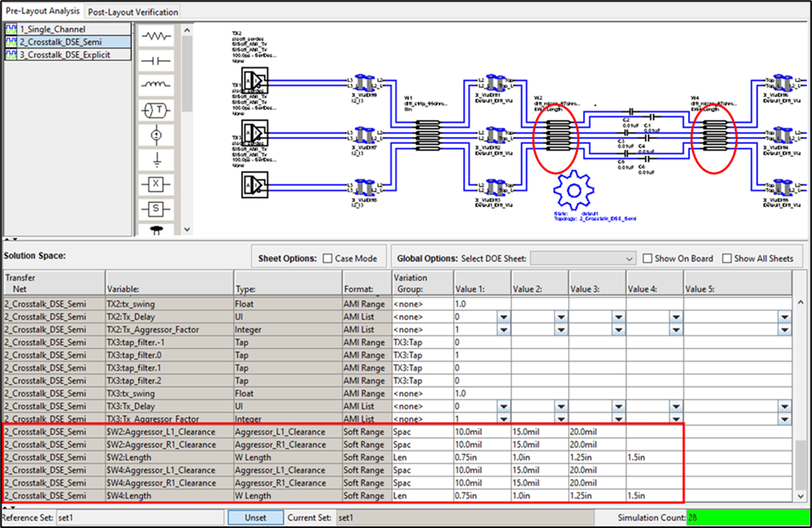Click the Unset button
Viewport: 812px width, 528px height.
click(256, 518)
